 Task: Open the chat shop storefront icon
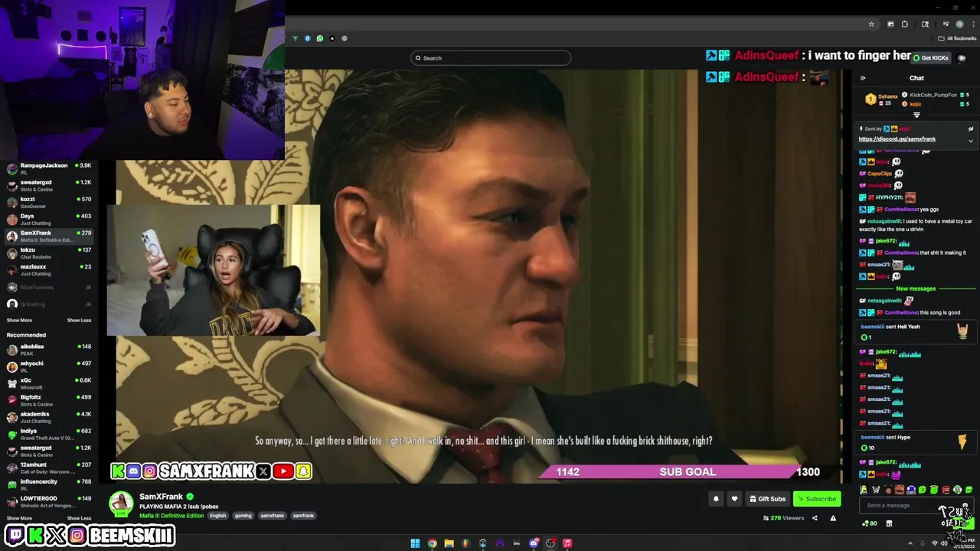(889, 523)
